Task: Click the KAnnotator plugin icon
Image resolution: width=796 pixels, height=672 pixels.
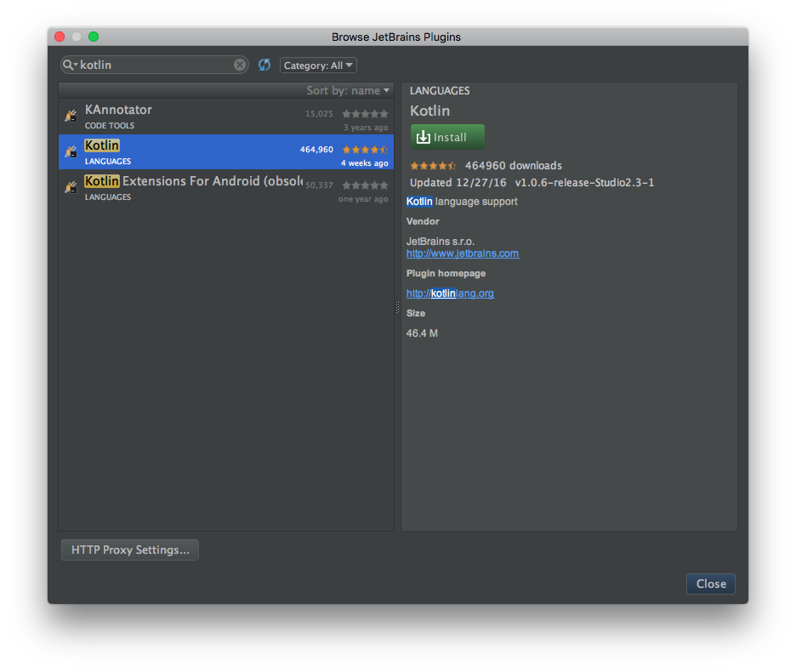Action: [x=71, y=117]
